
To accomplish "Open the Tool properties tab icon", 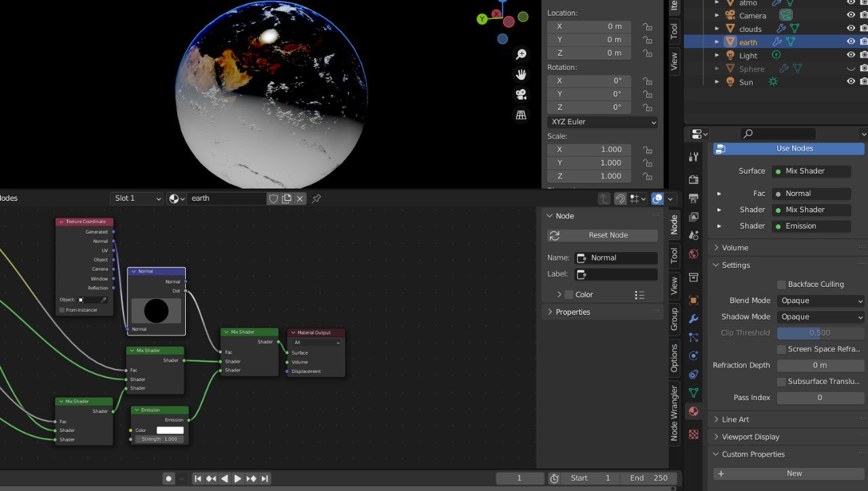I will 693,157.
